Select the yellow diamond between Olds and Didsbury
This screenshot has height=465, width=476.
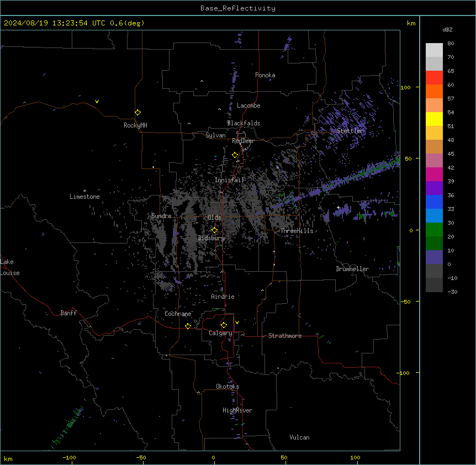pos(215,230)
